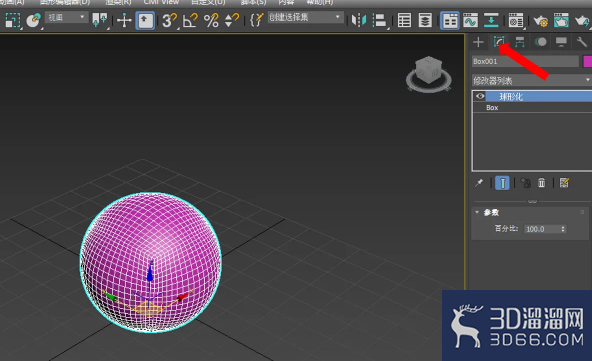The height and width of the screenshot is (361, 592).
Task: Expand the 修改器列表 modifier list dropdown
Action: pyautogui.click(x=532, y=80)
